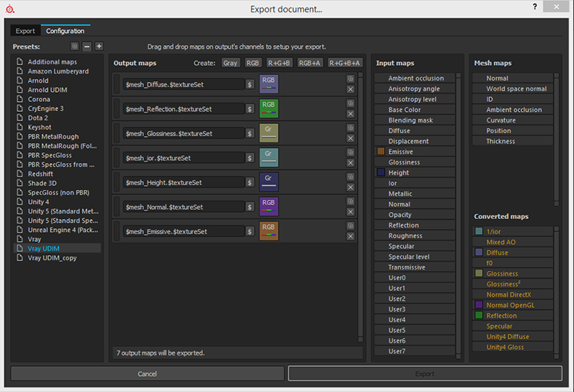Click the Cancel button
This screenshot has height=392, width=574.
click(147, 374)
